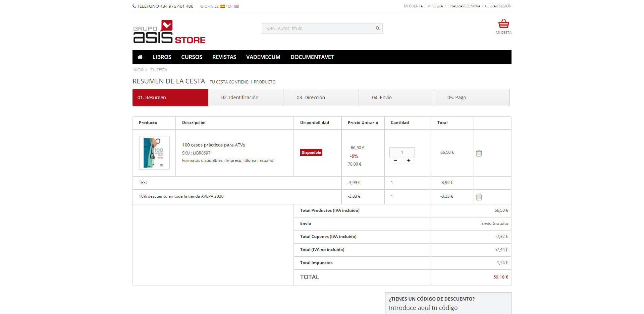Click the search magnifier icon

(378, 28)
